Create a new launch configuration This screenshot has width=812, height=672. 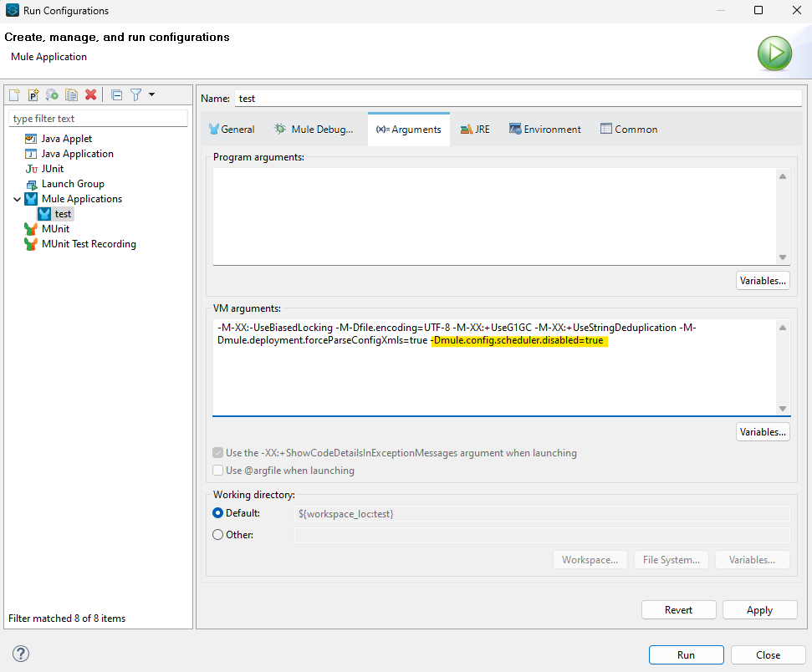14,94
